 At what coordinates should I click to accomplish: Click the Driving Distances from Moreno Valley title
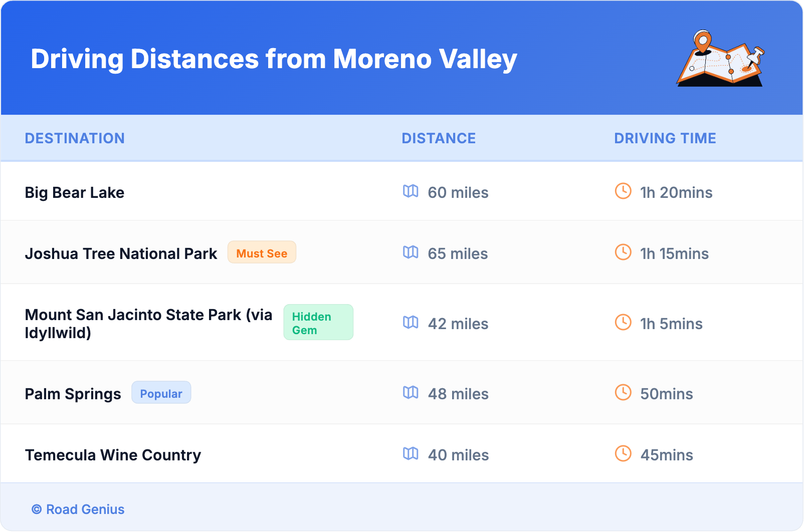tap(274, 59)
